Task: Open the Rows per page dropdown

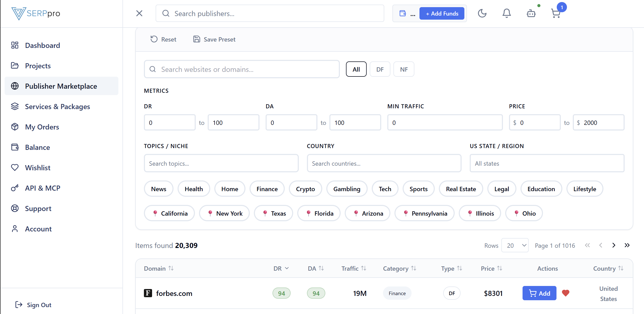Action: point(515,245)
